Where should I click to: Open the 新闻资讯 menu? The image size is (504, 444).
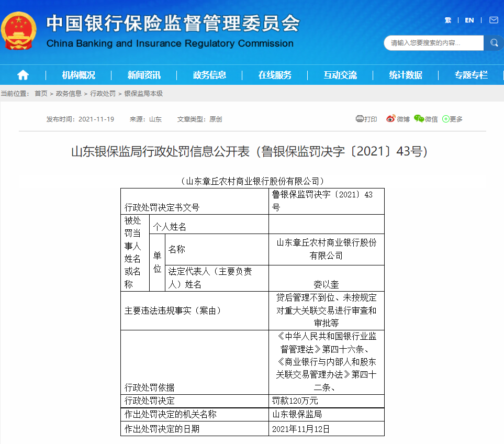click(x=144, y=75)
